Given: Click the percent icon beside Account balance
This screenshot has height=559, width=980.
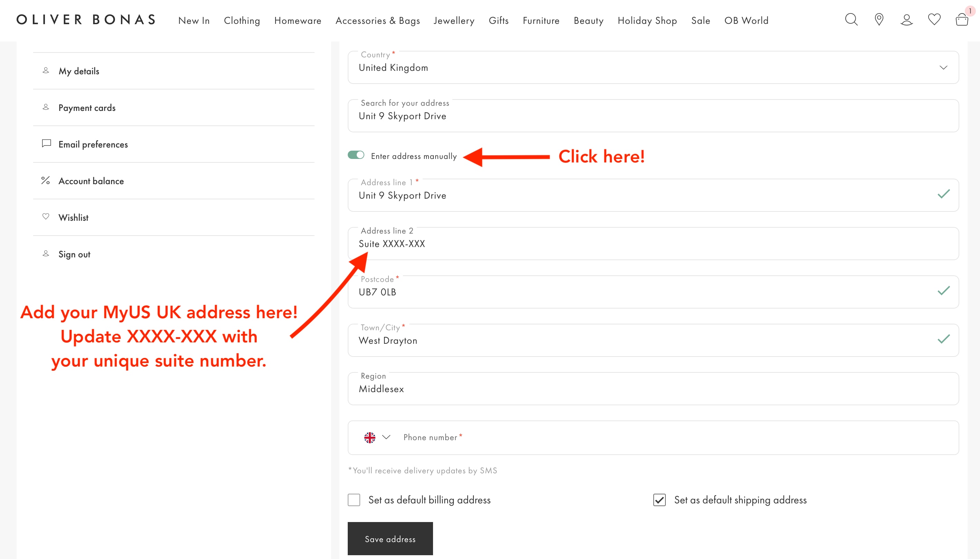Looking at the screenshot, I should coord(46,180).
